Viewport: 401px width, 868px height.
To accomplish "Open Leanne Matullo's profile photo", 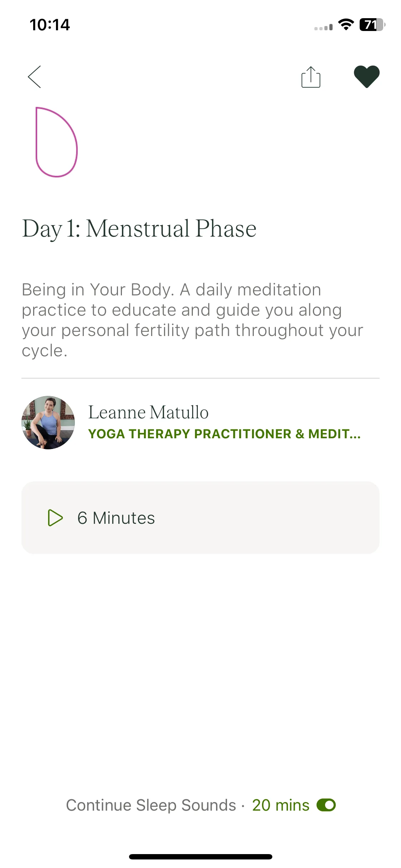I will pos(48,423).
